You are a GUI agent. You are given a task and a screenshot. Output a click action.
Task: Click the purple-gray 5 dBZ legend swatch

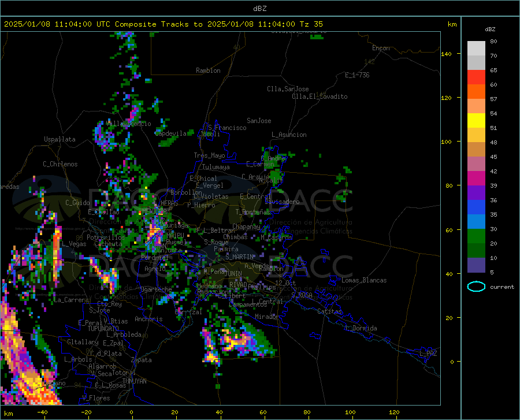coord(476,265)
